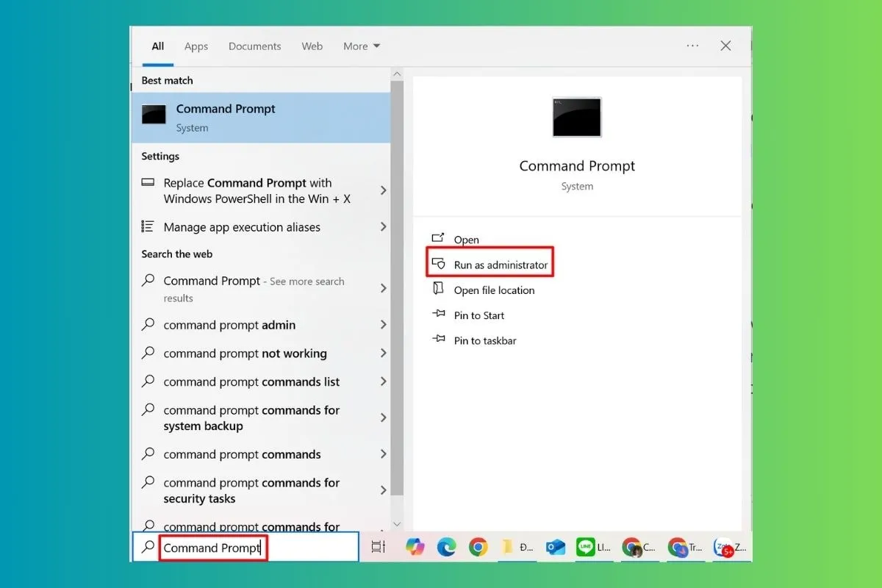Click the results list scrollbar down arrow

(397, 524)
